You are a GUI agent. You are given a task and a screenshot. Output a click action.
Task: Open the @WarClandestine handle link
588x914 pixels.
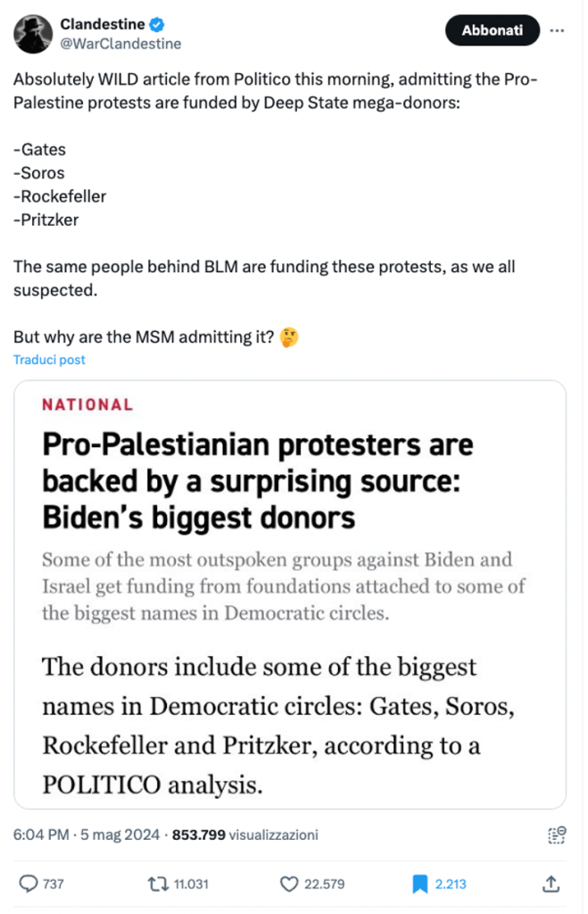pos(120,43)
